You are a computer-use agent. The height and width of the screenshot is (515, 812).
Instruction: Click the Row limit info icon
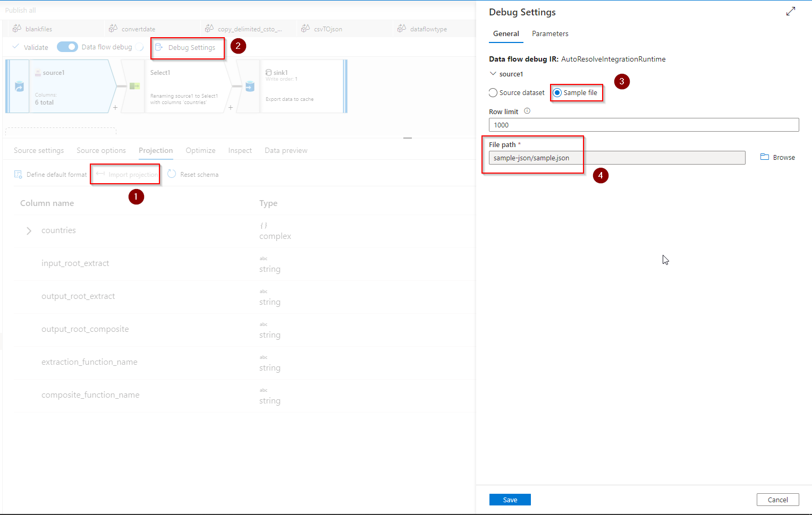pyautogui.click(x=527, y=111)
